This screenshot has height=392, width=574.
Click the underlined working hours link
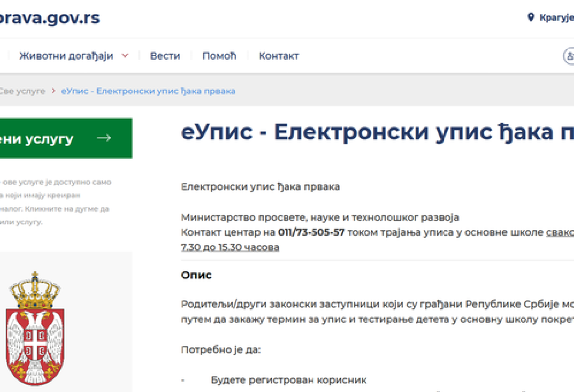tap(231, 247)
